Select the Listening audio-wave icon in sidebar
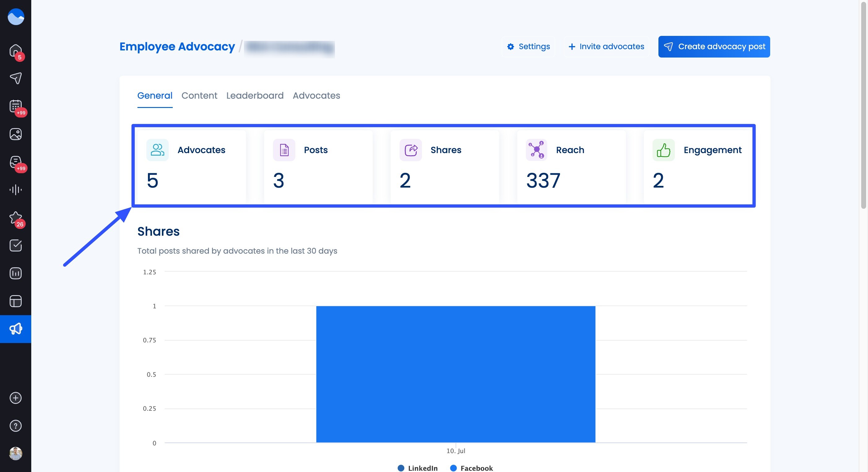Image resolution: width=868 pixels, height=472 pixels. point(15,190)
